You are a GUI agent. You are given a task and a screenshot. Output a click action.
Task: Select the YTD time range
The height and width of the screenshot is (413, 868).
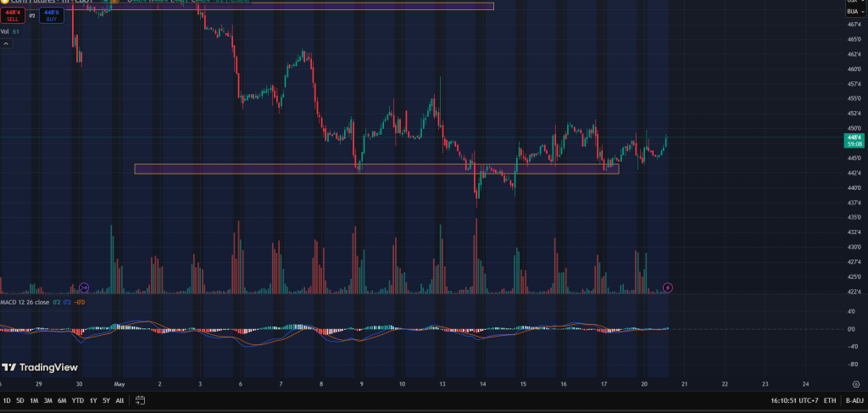[x=78, y=400]
